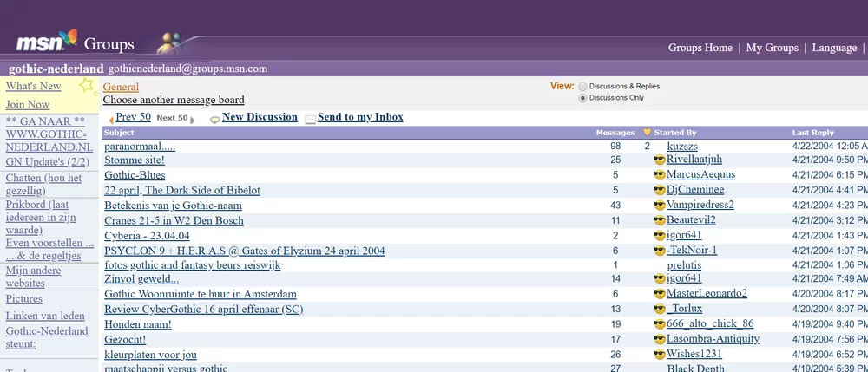Click the Next 50 right arrow
This screenshot has height=372, width=868.
click(193, 119)
